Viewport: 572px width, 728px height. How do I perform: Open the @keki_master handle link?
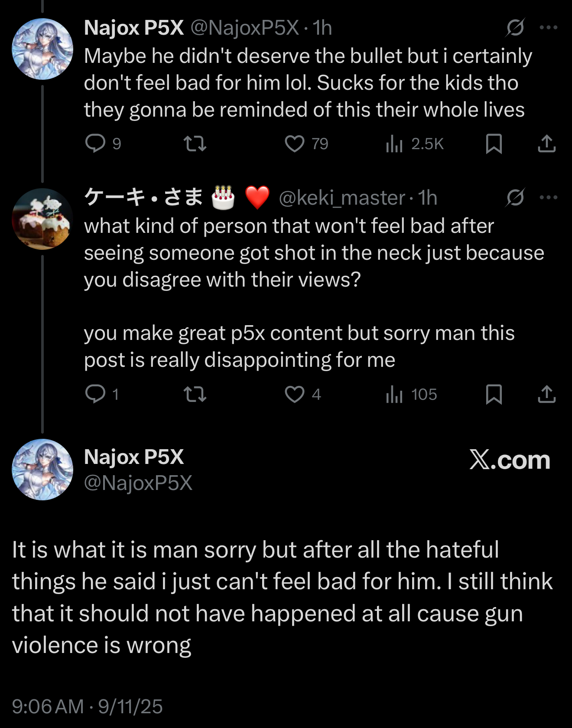pyautogui.click(x=342, y=198)
